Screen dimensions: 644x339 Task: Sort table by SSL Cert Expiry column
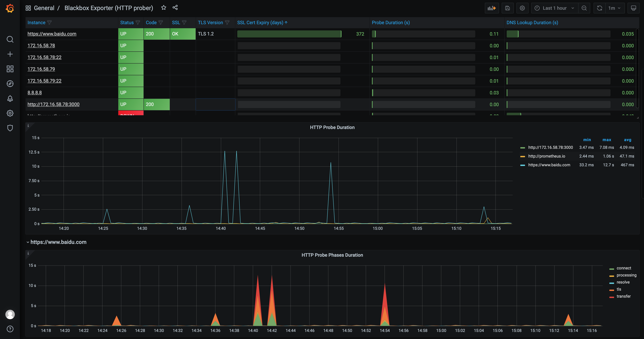(260, 23)
